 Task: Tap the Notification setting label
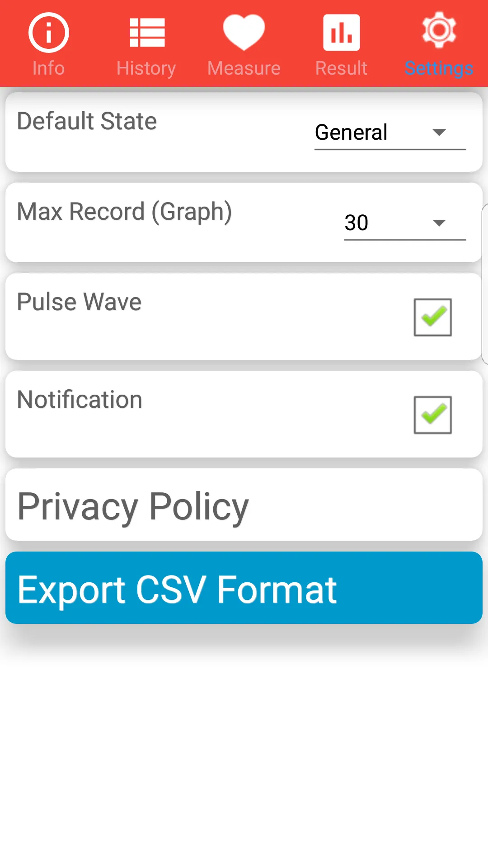tap(80, 400)
